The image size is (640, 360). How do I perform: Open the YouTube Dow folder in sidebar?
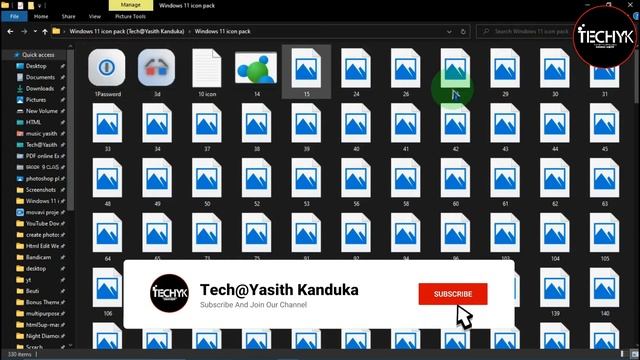pos(42,223)
